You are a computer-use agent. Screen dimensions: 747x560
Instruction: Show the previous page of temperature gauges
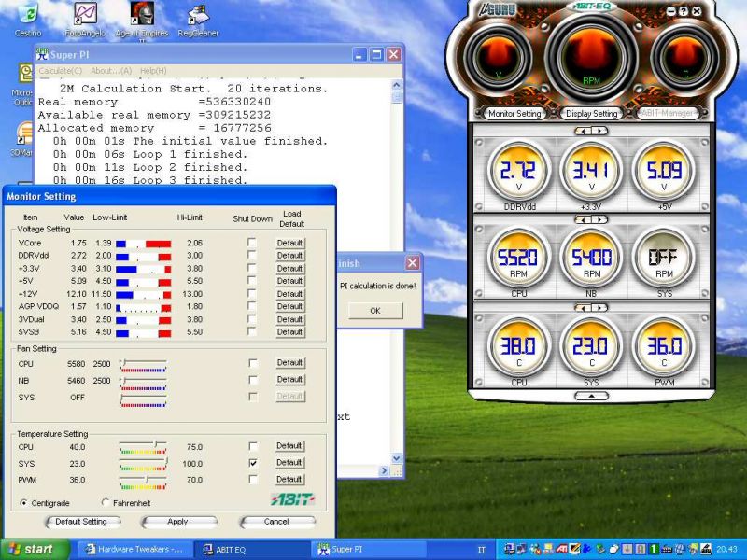click(584, 308)
